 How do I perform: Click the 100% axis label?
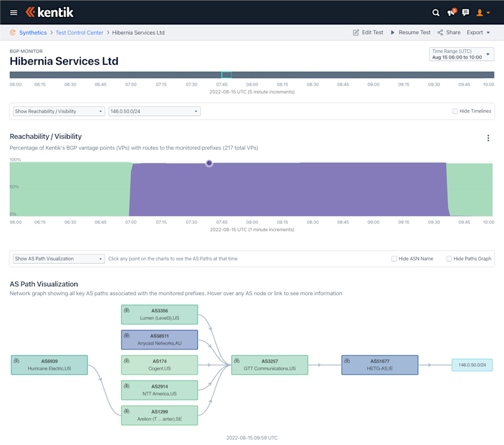click(x=15, y=160)
